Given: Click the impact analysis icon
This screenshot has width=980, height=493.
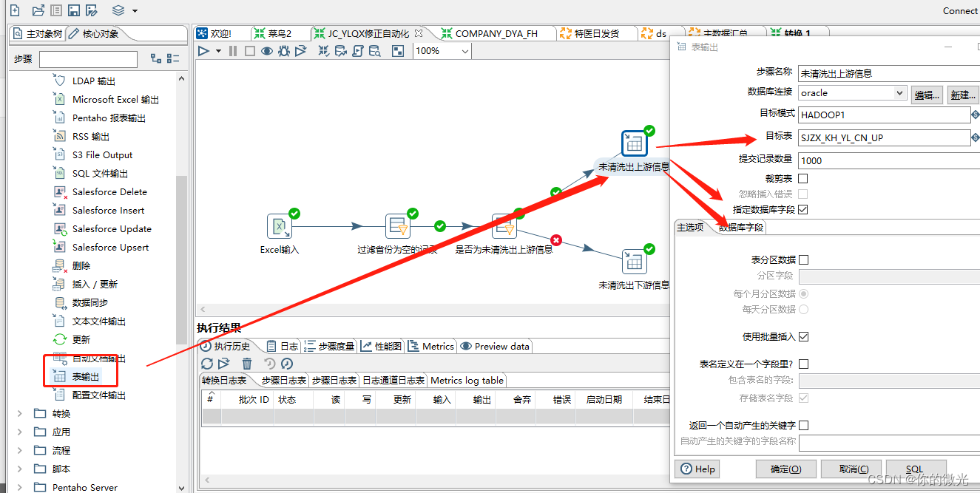Looking at the screenshot, I should click(x=341, y=51).
